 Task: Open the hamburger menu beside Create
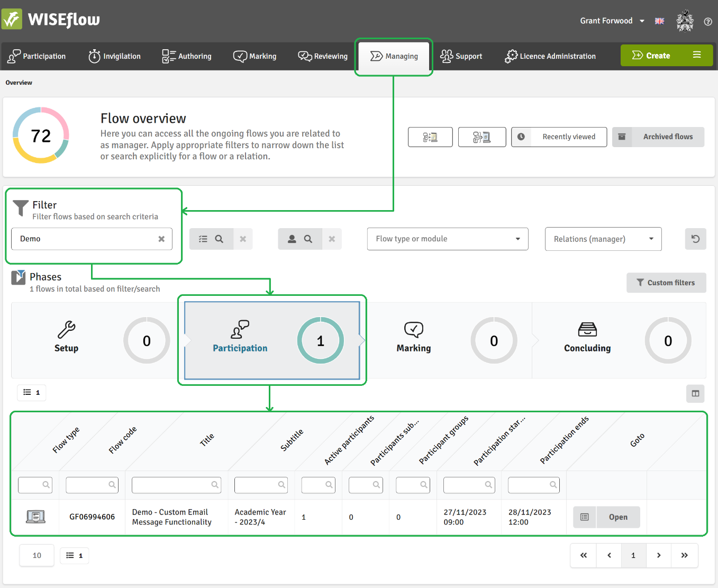pyautogui.click(x=697, y=55)
